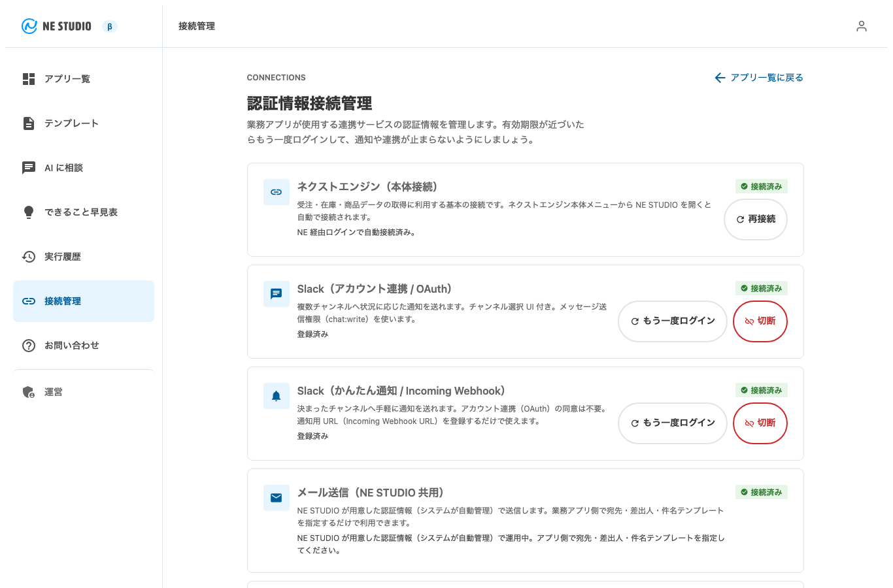Click 切断 for Slack アカウント連携
Image resolution: width=893 pixels, height=588 pixels.
click(760, 321)
